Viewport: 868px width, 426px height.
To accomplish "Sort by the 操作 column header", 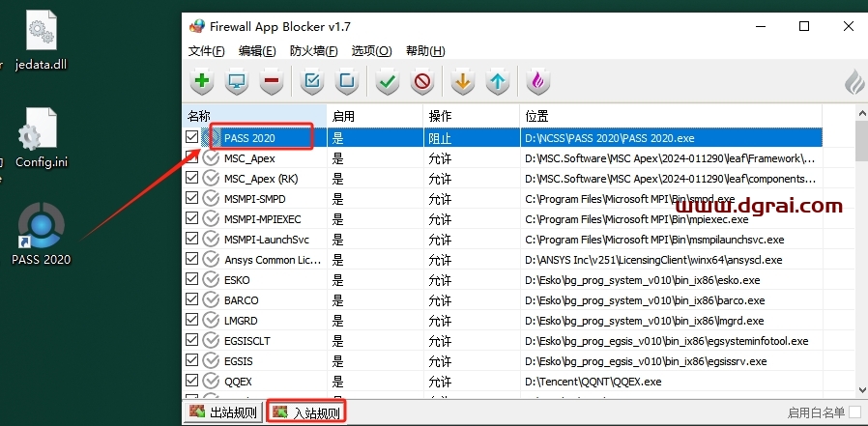I will (x=472, y=116).
